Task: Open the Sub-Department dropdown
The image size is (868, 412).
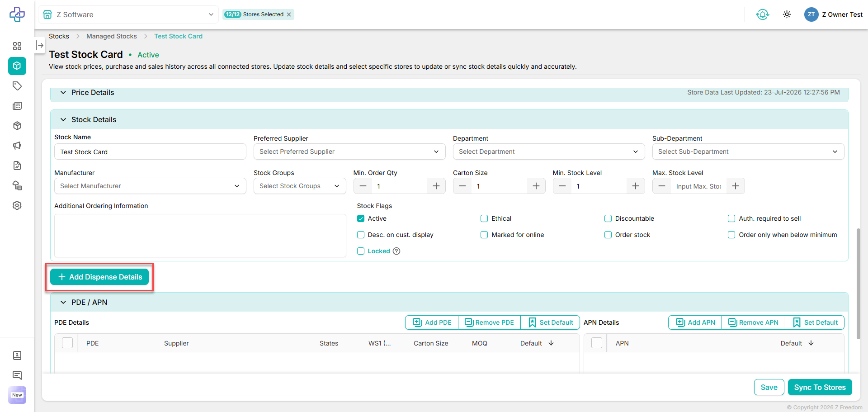Action: pyautogui.click(x=748, y=152)
